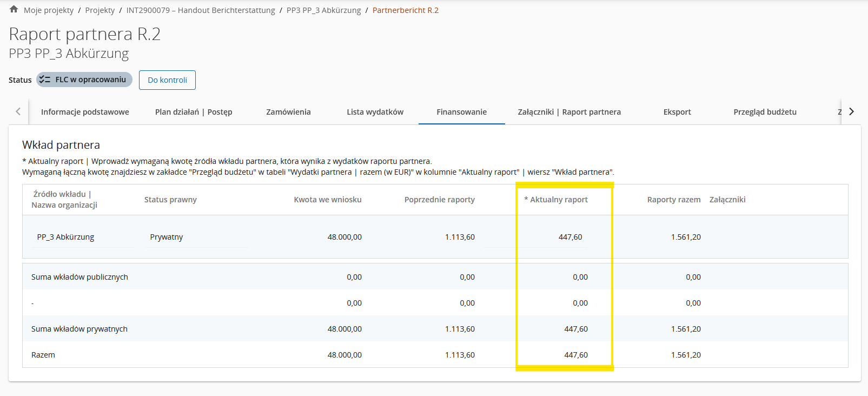868x396 pixels.
Task: Open the Przegląd budżetu tab
Action: point(765,112)
